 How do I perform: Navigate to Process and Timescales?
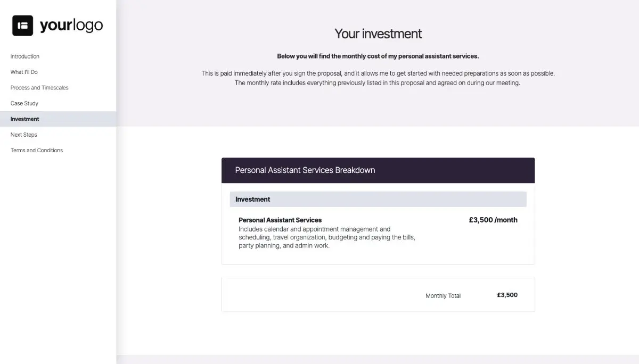39,87
